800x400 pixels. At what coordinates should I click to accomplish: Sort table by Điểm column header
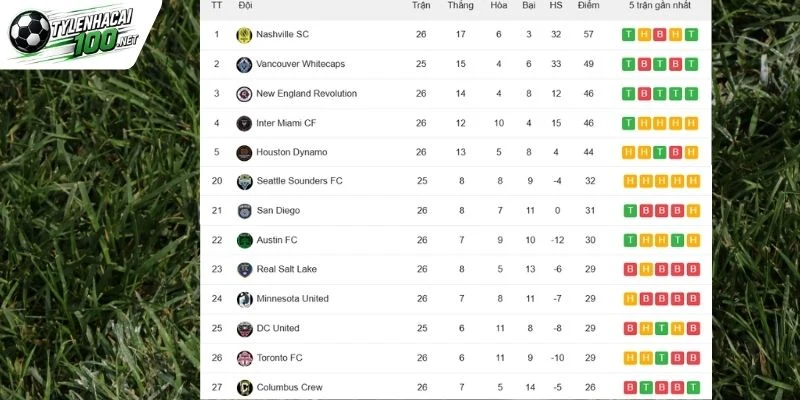point(588,6)
